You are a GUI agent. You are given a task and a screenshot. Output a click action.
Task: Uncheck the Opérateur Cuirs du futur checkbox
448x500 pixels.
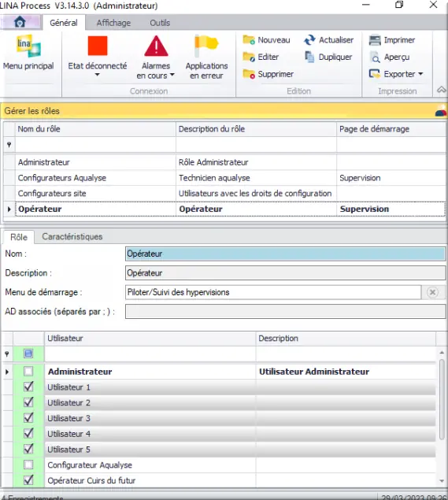(28, 480)
